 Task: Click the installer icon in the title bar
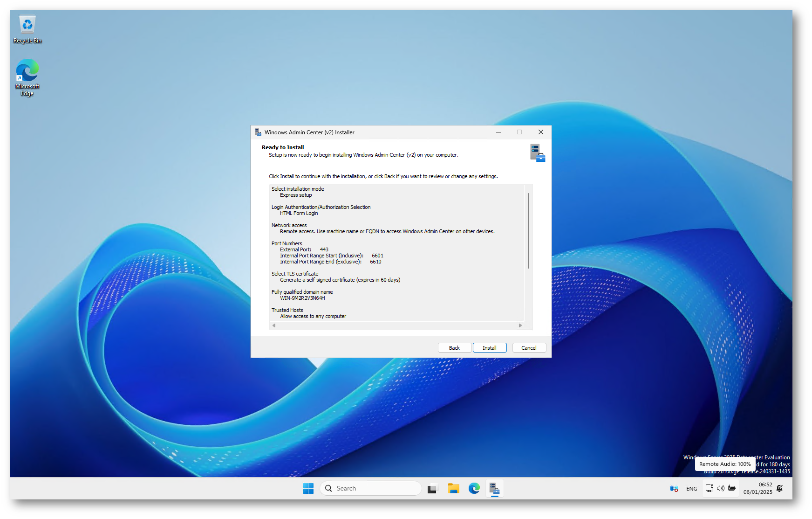pyautogui.click(x=258, y=132)
